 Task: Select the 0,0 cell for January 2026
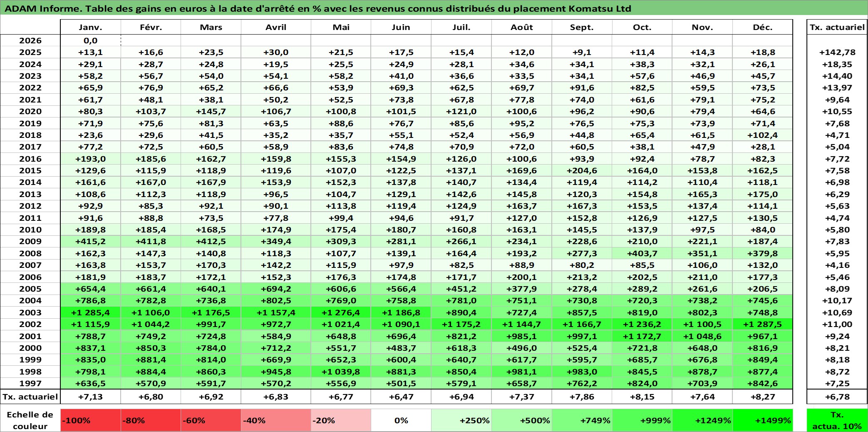coord(91,40)
